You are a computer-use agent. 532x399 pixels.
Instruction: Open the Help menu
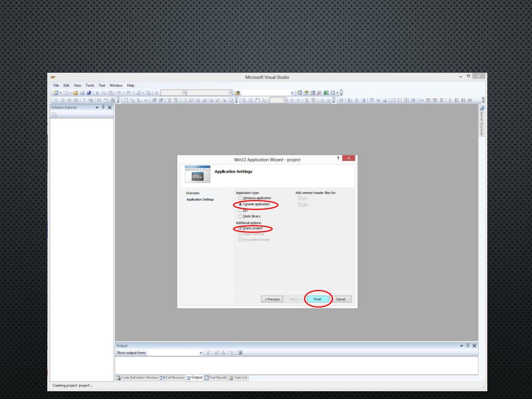(130, 86)
